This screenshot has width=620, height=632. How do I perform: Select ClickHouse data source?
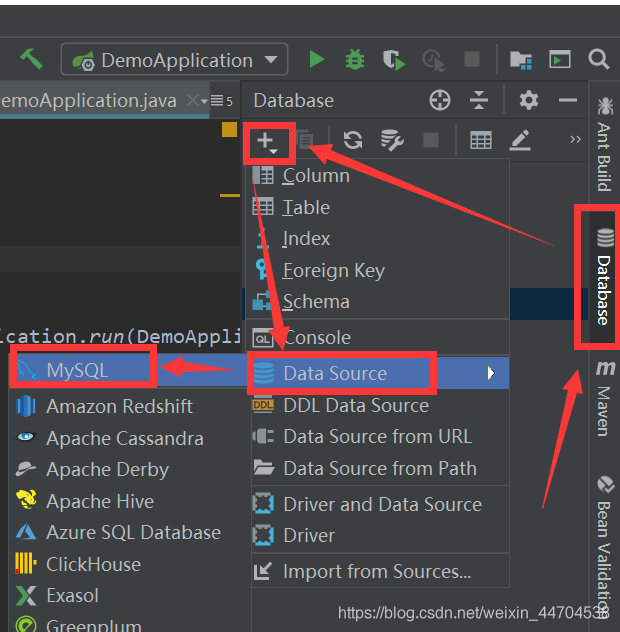click(130, 564)
